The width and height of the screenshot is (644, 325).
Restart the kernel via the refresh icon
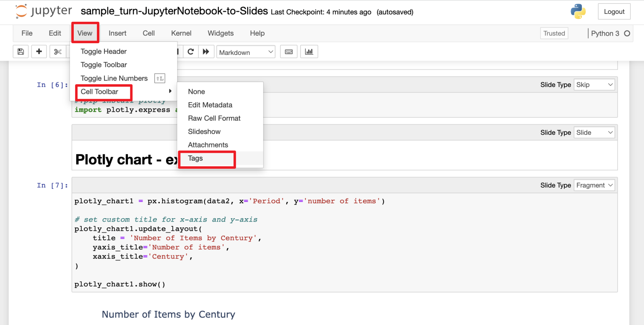click(x=191, y=52)
